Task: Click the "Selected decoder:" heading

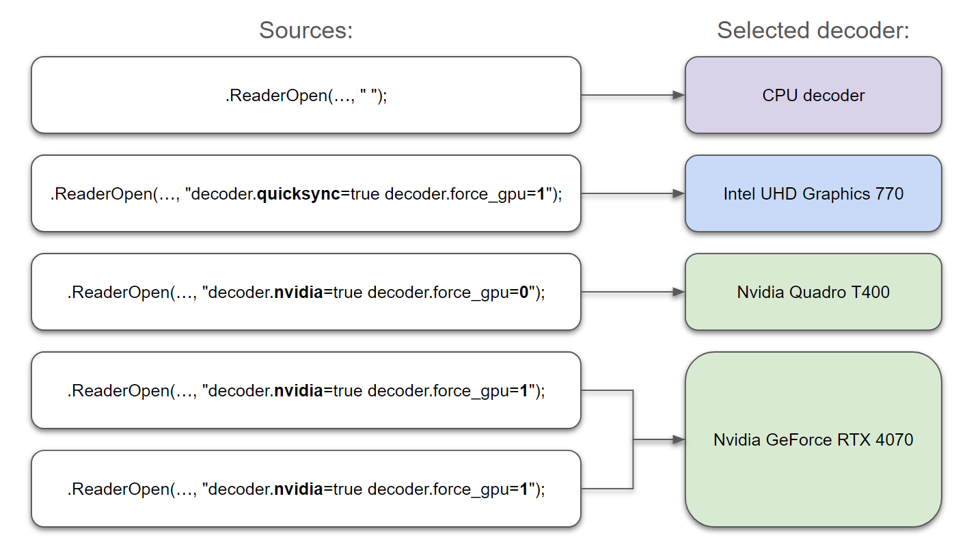Action: click(x=813, y=31)
